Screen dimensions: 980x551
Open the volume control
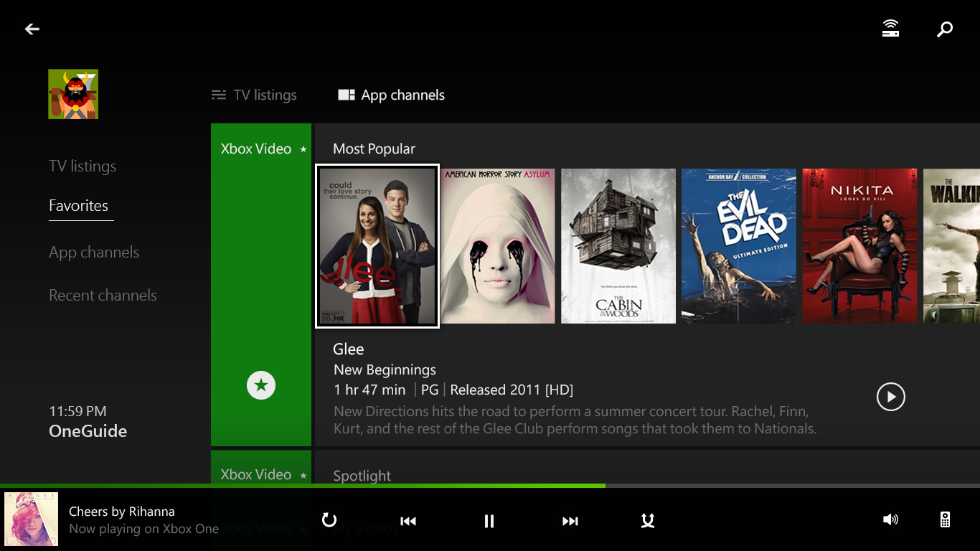(x=890, y=520)
